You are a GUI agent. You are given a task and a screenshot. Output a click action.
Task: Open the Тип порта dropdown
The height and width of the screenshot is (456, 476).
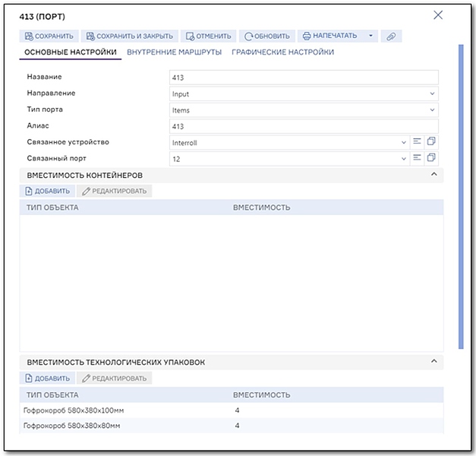(x=432, y=110)
